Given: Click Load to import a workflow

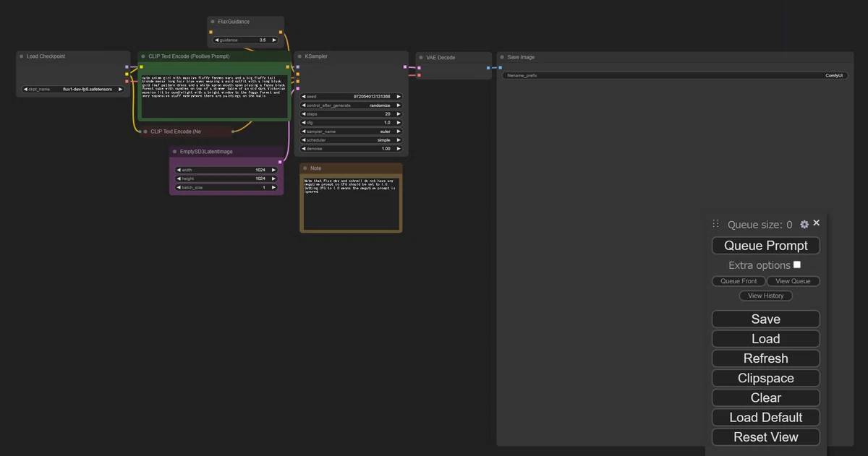Looking at the screenshot, I should pyautogui.click(x=766, y=339).
